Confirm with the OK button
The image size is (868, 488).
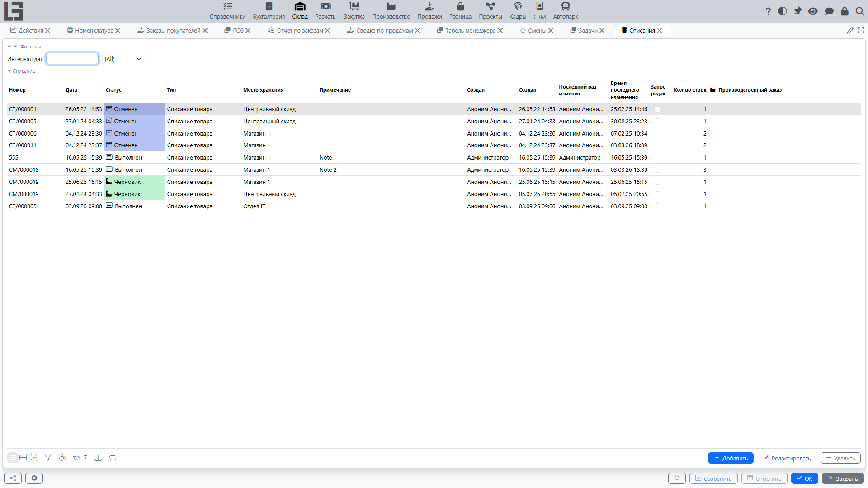[804, 478]
